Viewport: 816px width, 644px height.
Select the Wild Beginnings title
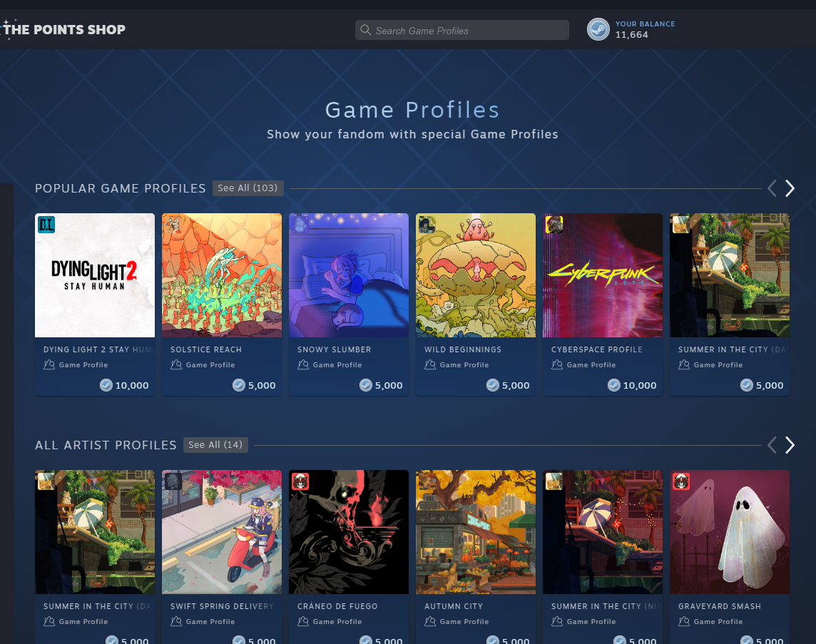(463, 349)
